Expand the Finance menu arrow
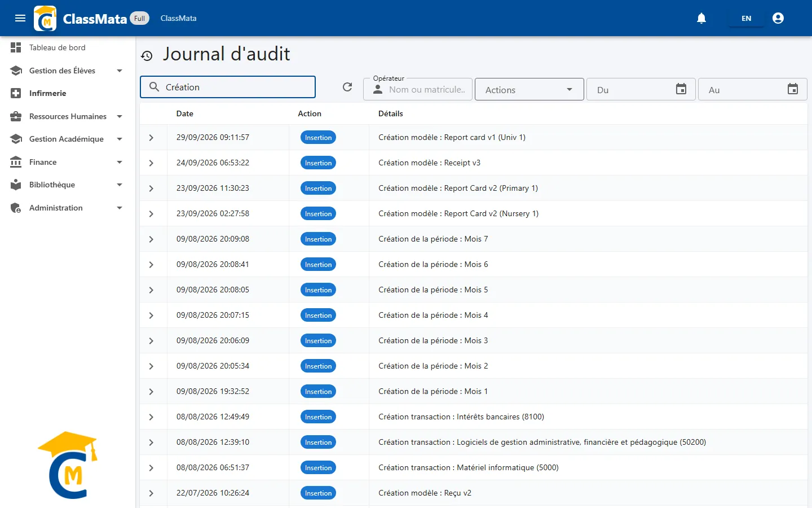This screenshot has width=812, height=508. click(x=120, y=162)
